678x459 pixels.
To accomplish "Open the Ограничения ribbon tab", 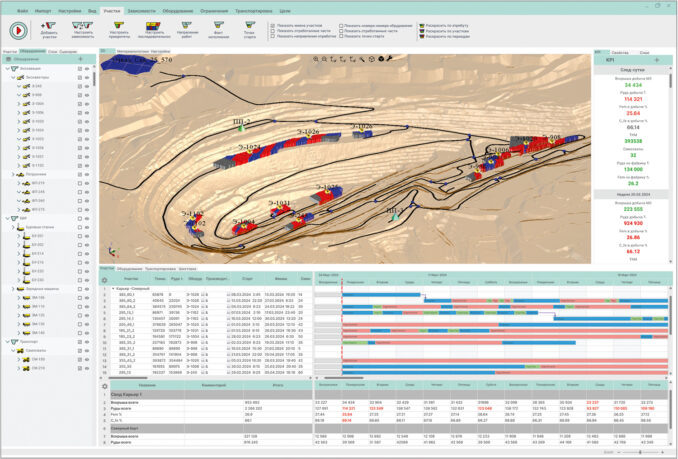I will [214, 11].
